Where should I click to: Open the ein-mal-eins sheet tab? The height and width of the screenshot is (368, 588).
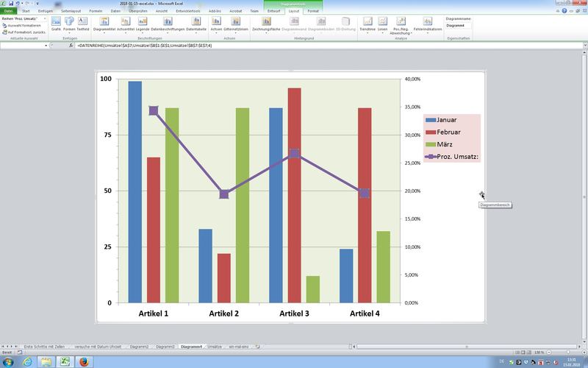tap(238, 347)
